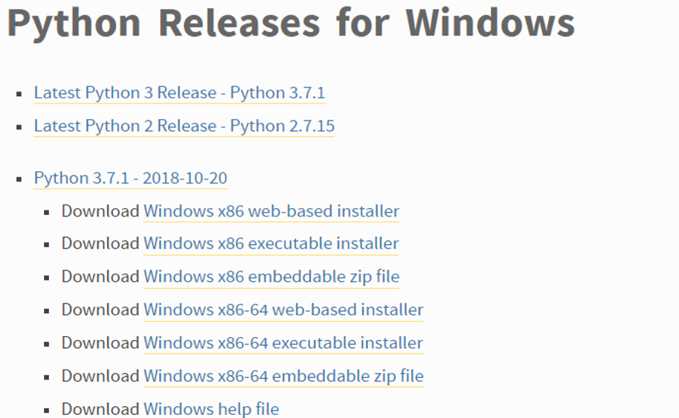The width and height of the screenshot is (679, 418).
Task: Open the Latest Python 2 Release link
Action: click(184, 127)
